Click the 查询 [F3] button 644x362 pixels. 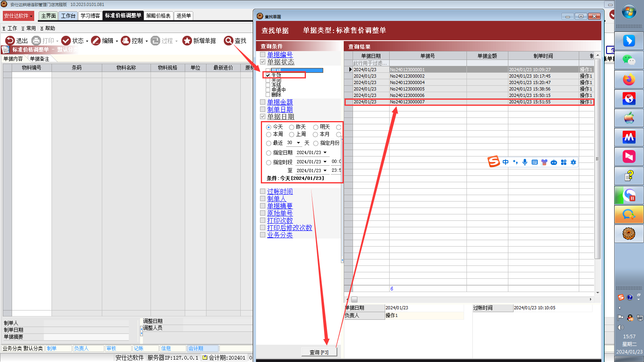319,352
